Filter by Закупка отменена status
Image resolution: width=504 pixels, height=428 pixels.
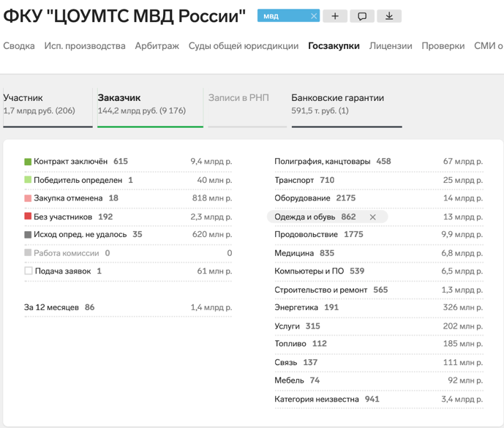(x=128, y=198)
